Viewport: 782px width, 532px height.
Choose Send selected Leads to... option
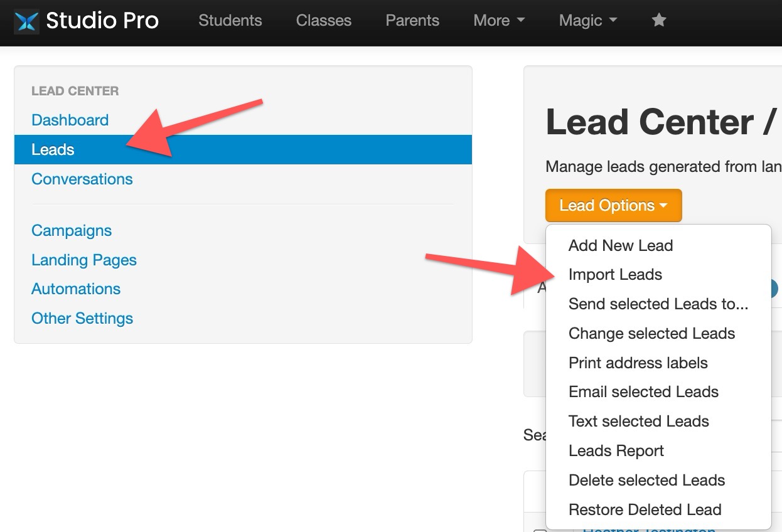click(x=658, y=304)
